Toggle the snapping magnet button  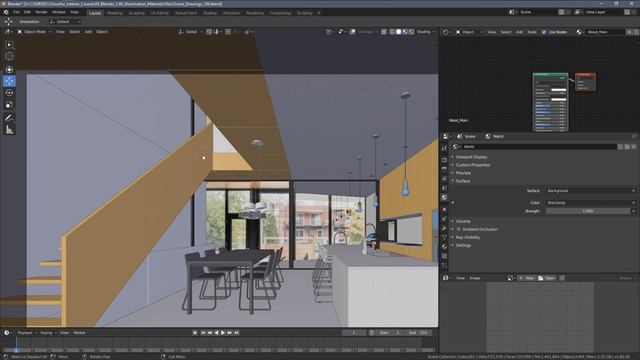[209, 31]
